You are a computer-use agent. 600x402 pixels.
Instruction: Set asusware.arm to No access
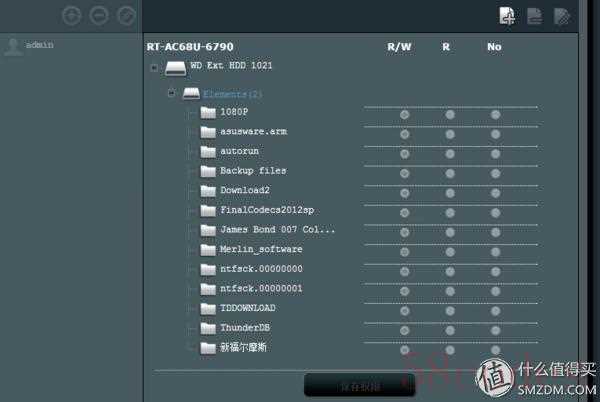pos(496,134)
